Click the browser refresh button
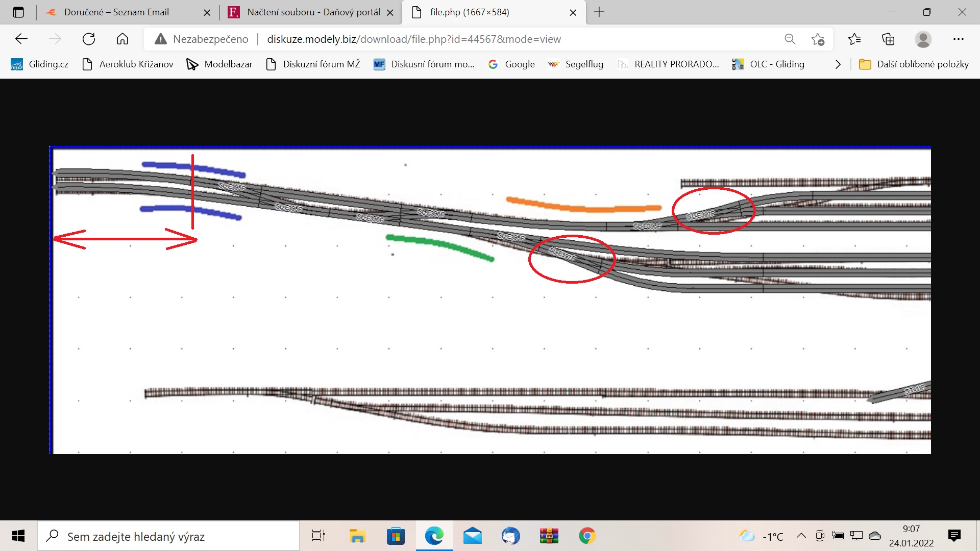980x551 pixels. 89,39
